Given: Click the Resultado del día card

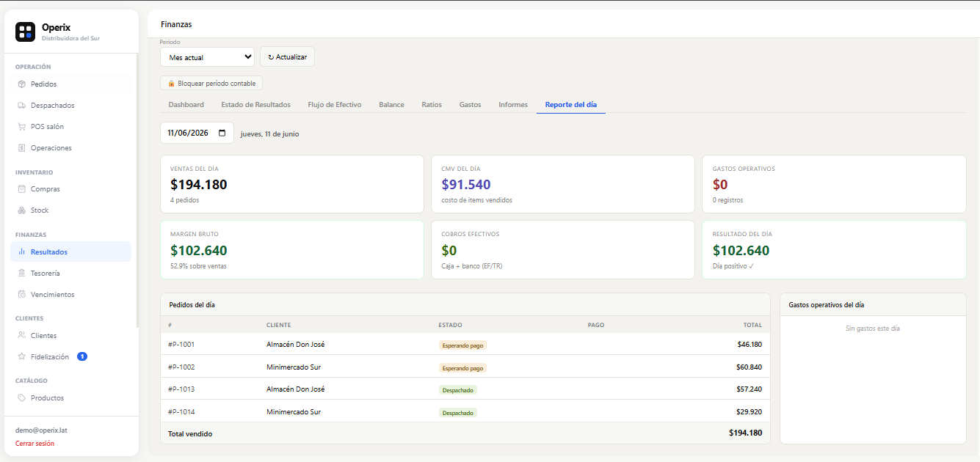Looking at the screenshot, I should point(834,250).
